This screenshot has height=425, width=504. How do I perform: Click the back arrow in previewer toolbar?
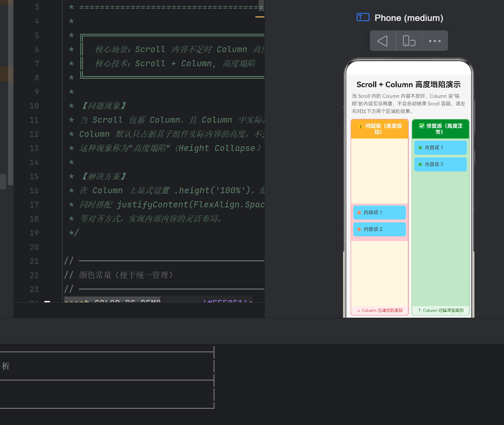(383, 41)
